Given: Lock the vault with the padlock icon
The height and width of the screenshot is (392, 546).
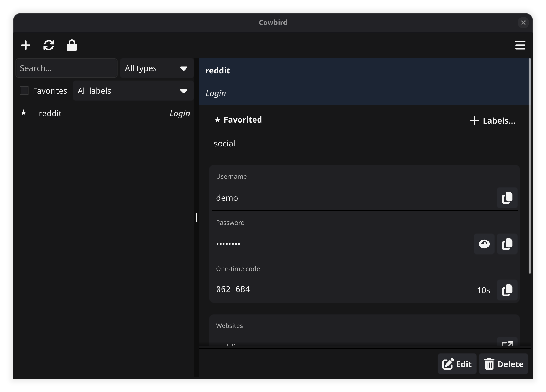Looking at the screenshot, I should 72,45.
